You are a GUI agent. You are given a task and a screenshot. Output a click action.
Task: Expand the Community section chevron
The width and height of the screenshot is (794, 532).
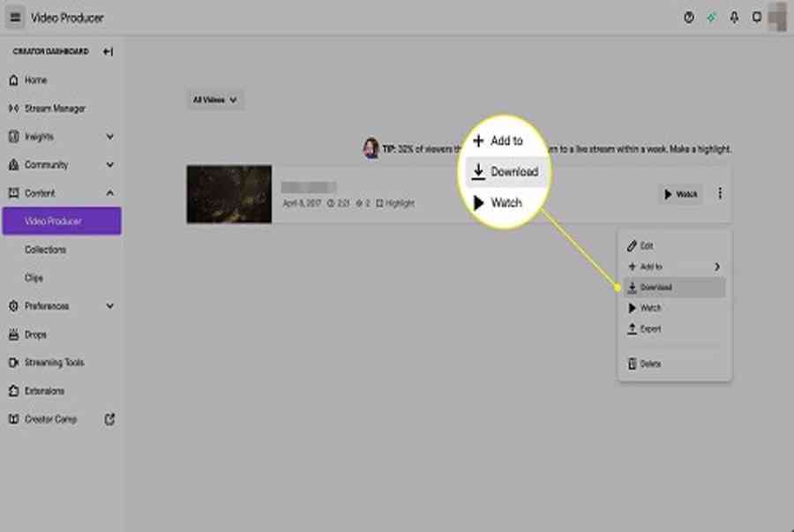[x=109, y=165]
